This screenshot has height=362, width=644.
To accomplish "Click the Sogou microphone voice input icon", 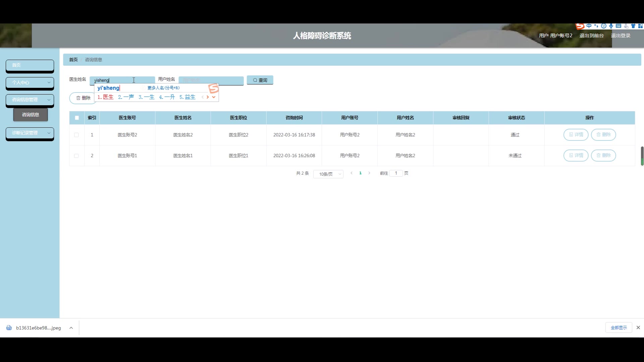I will [x=611, y=26].
